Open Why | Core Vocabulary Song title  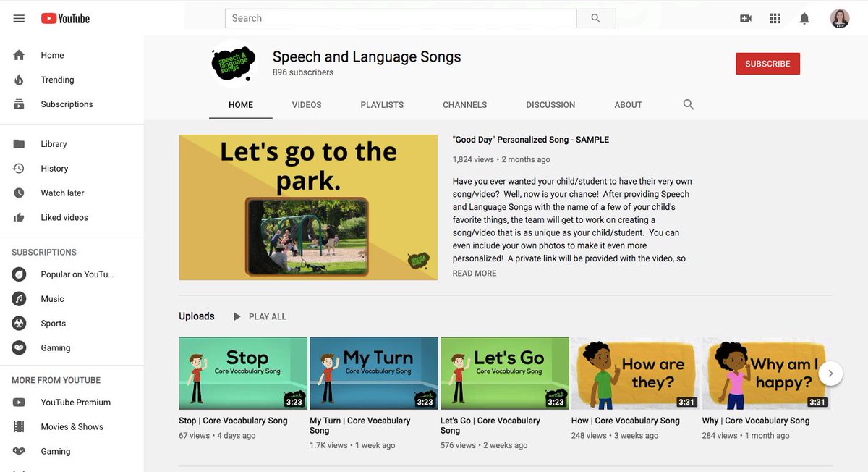coord(756,421)
